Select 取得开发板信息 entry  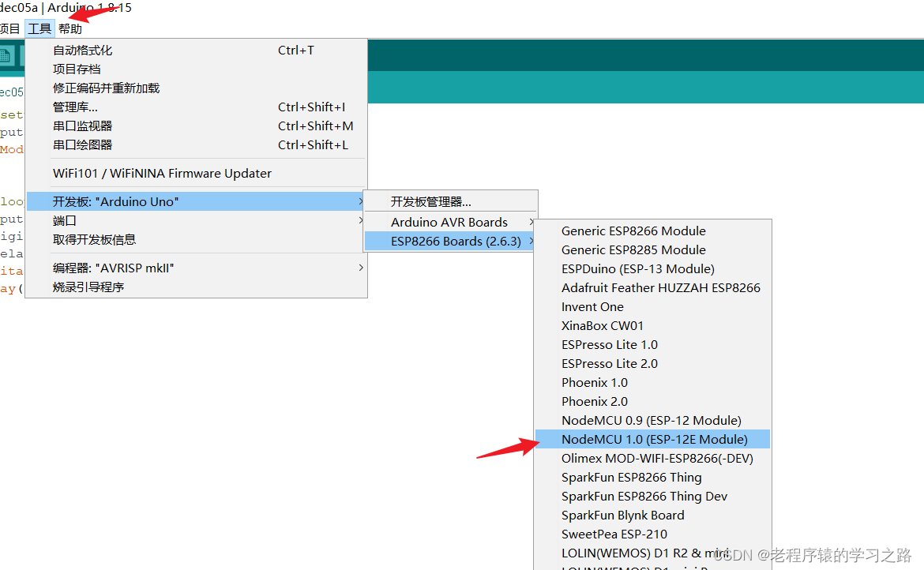tap(197, 239)
